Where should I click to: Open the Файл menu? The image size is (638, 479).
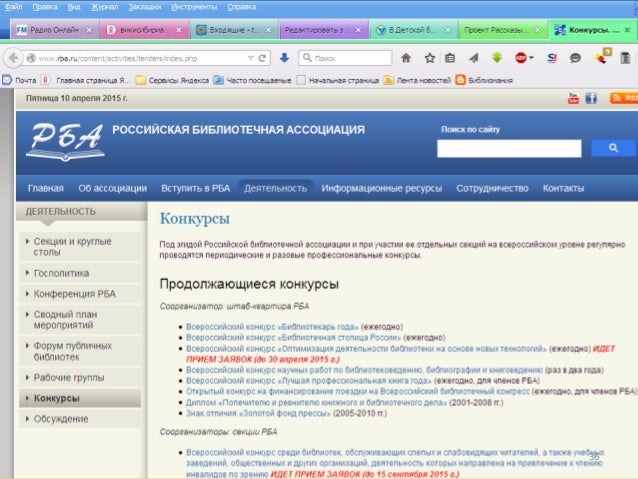click(13, 7)
